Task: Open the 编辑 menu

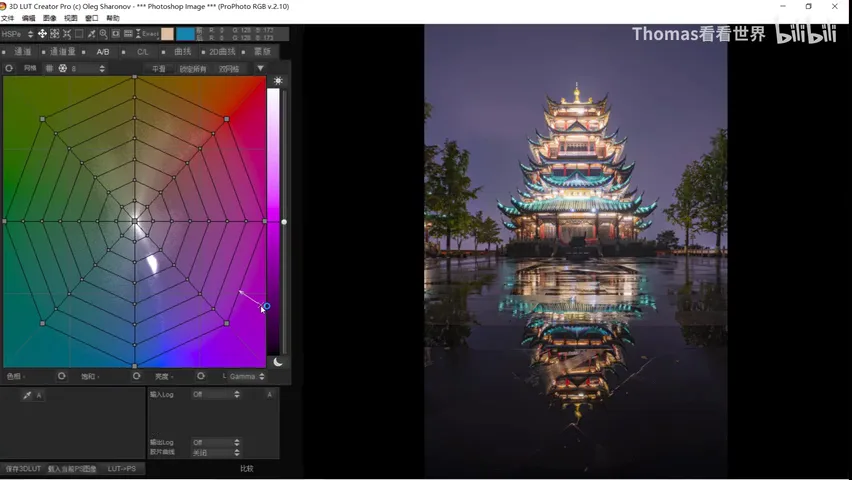Action: point(28,18)
